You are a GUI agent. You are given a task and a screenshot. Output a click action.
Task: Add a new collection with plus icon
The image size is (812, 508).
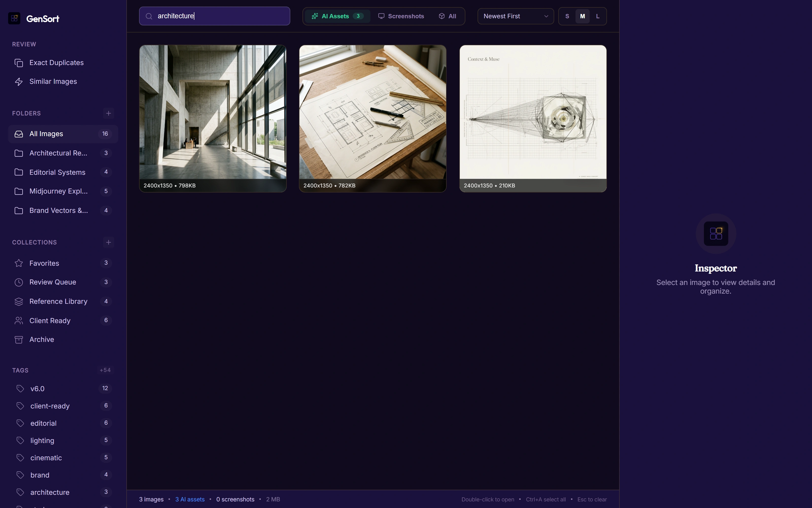click(x=108, y=242)
